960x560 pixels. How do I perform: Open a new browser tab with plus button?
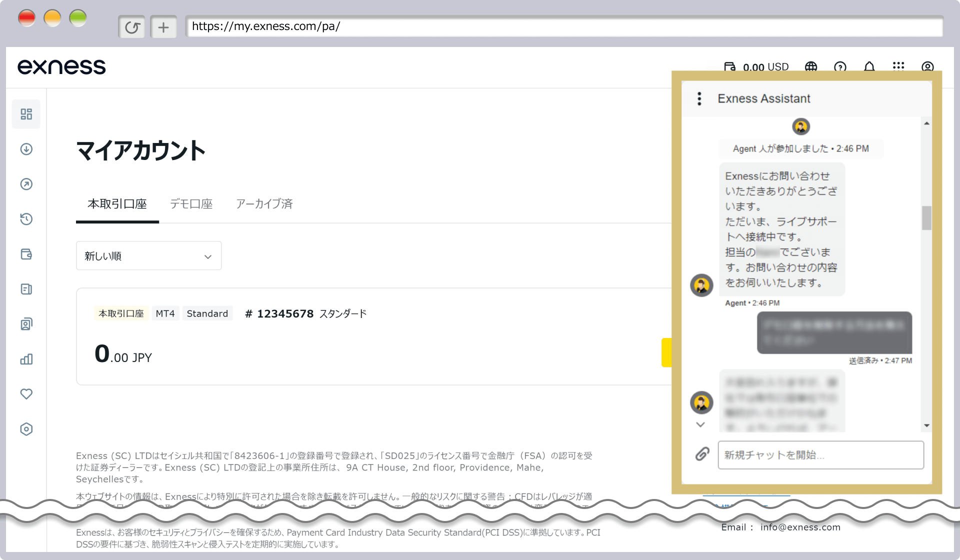click(x=163, y=27)
